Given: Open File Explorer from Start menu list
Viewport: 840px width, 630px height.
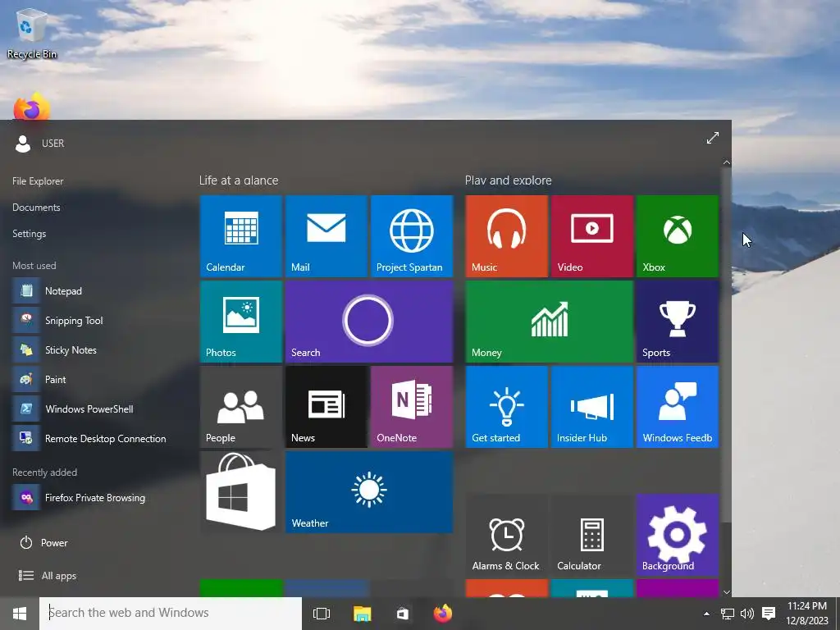Looking at the screenshot, I should [x=38, y=181].
